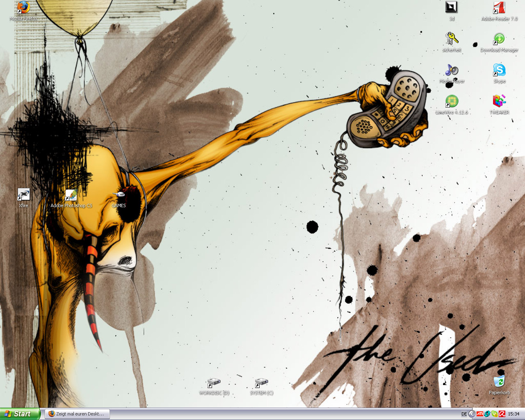
Task: Open the WORKDISC (D) drive shortcut
Action: tap(214, 386)
